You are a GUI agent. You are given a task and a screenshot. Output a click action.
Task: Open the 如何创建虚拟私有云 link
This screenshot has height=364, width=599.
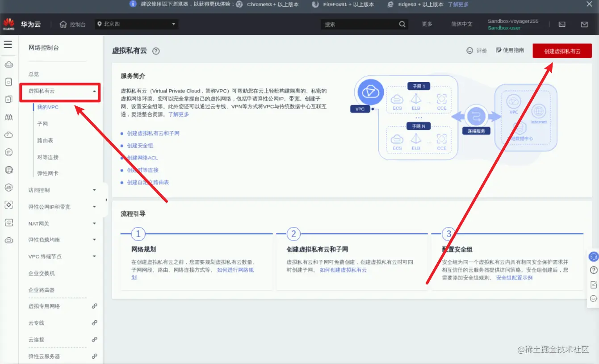pyautogui.click(x=343, y=270)
